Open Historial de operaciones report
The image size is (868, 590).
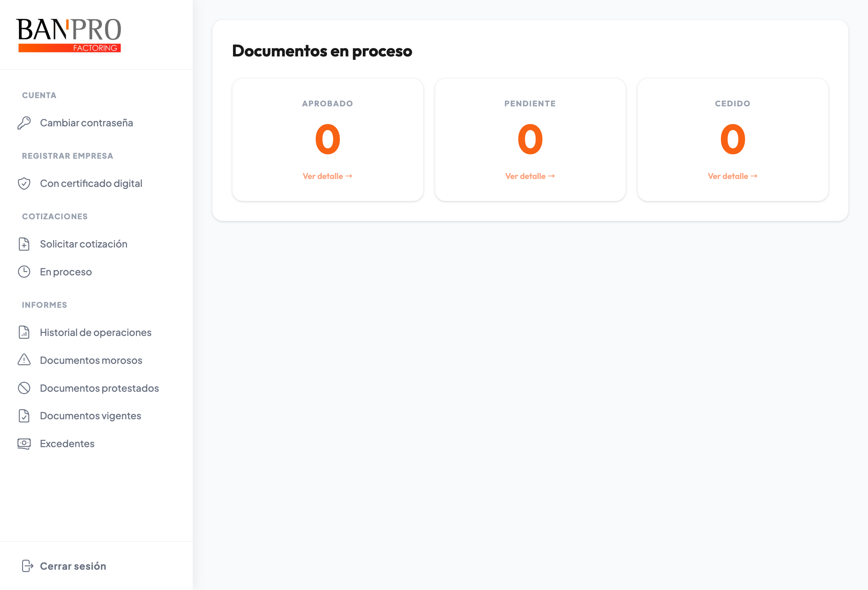click(96, 332)
